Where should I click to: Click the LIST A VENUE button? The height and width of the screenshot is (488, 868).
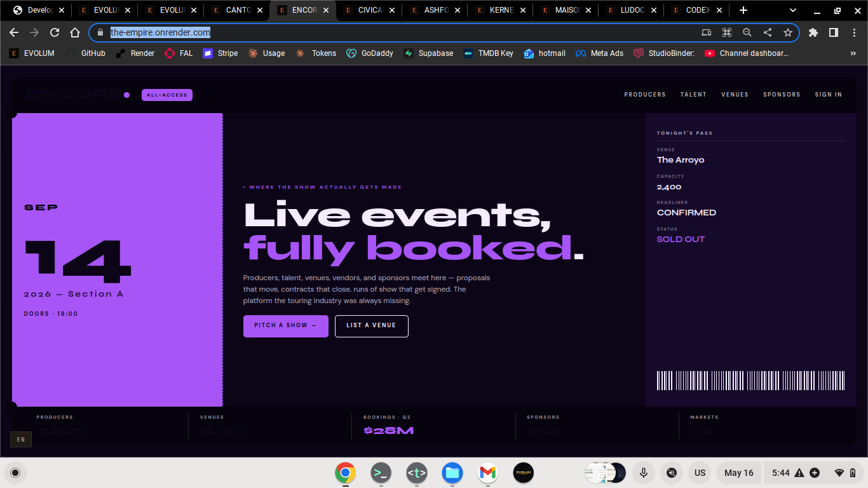(x=372, y=326)
